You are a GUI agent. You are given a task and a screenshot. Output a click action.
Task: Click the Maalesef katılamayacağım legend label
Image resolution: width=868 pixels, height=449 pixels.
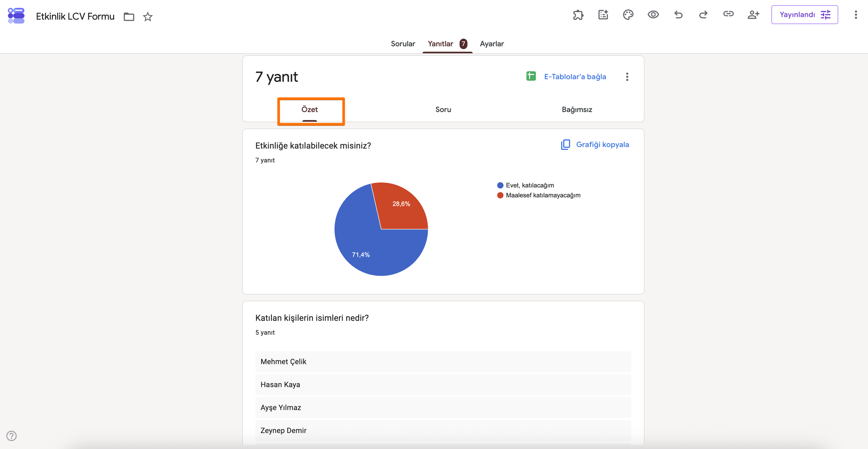(543, 195)
